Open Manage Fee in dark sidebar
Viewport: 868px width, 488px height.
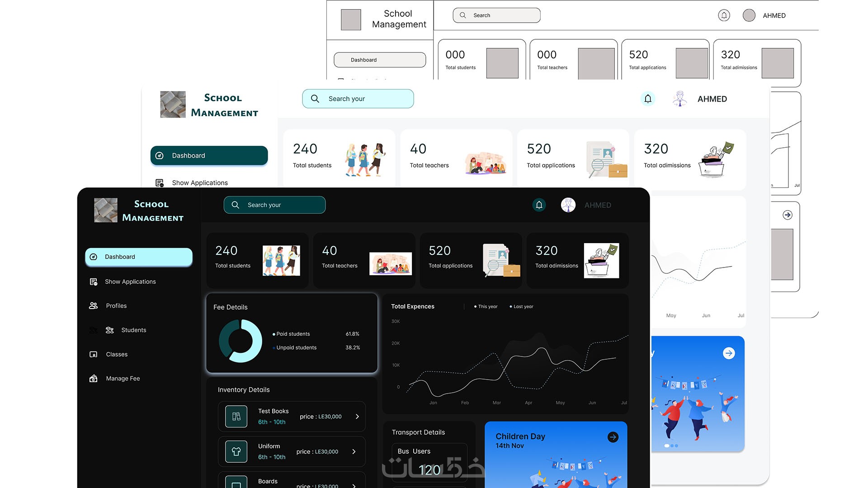(x=123, y=379)
